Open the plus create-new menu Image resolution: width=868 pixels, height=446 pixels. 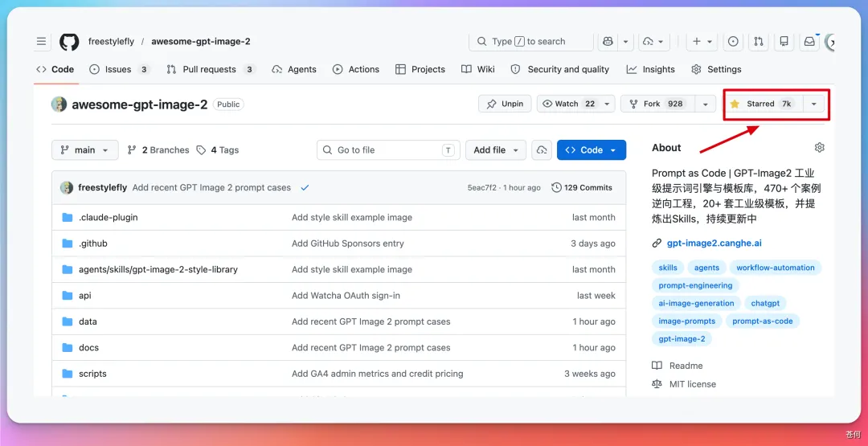coord(702,42)
